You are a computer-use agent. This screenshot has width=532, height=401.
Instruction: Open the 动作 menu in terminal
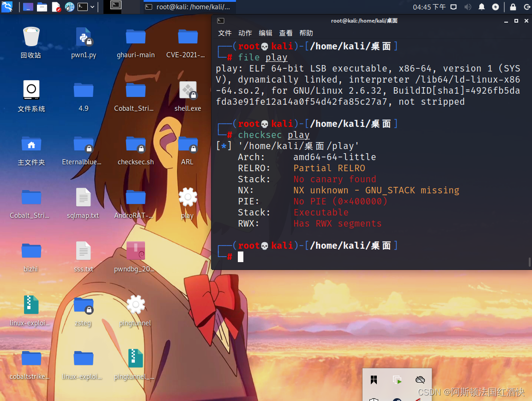(x=245, y=33)
